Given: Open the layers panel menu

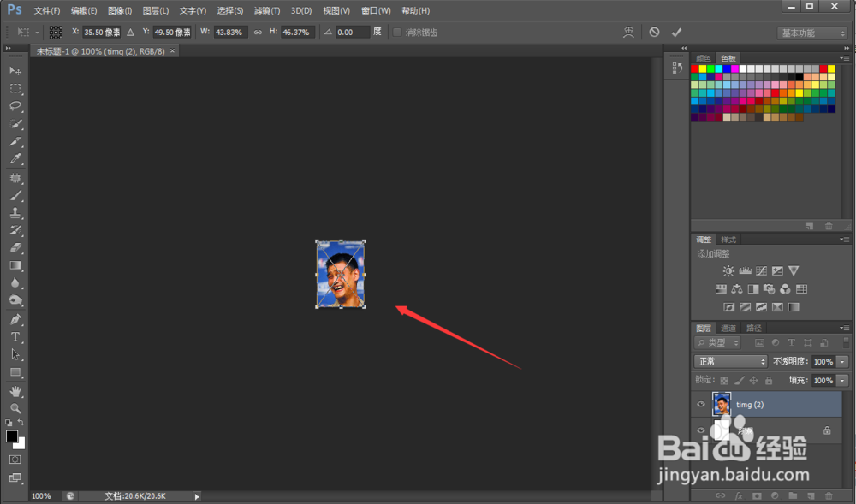Looking at the screenshot, I should pyautogui.click(x=844, y=328).
